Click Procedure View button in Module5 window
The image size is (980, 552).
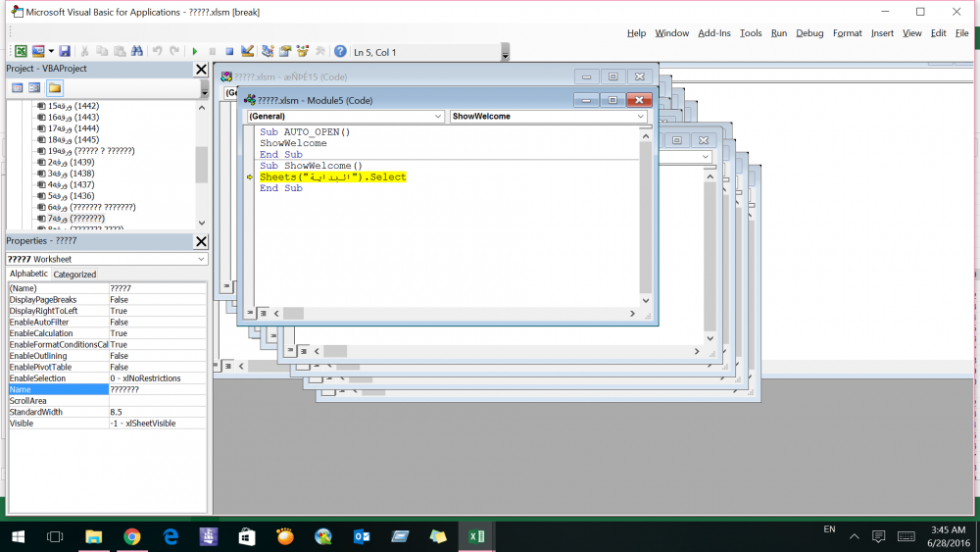[250, 313]
